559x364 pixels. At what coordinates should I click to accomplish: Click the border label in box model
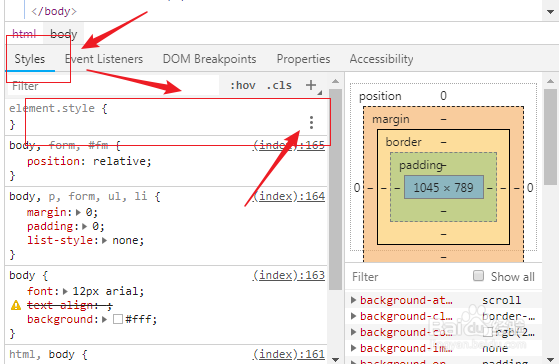(x=404, y=142)
